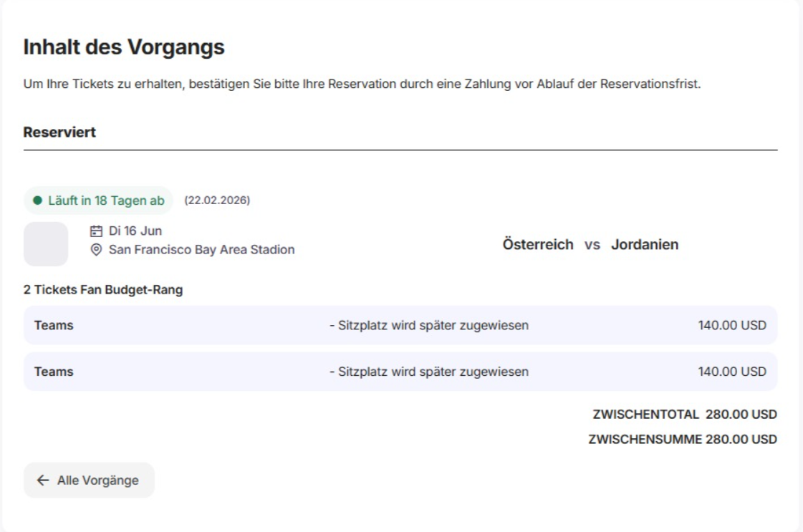803x532 pixels.
Task: Select the Jordanien team name
Action: click(645, 245)
